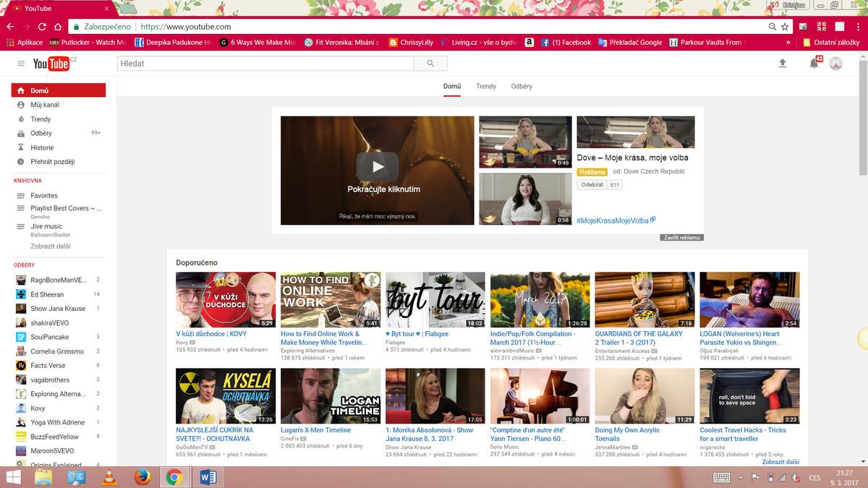868x488 pixels.
Task: Open the #MojeKrasaMojeVolba hashtag link
Action: pos(613,220)
